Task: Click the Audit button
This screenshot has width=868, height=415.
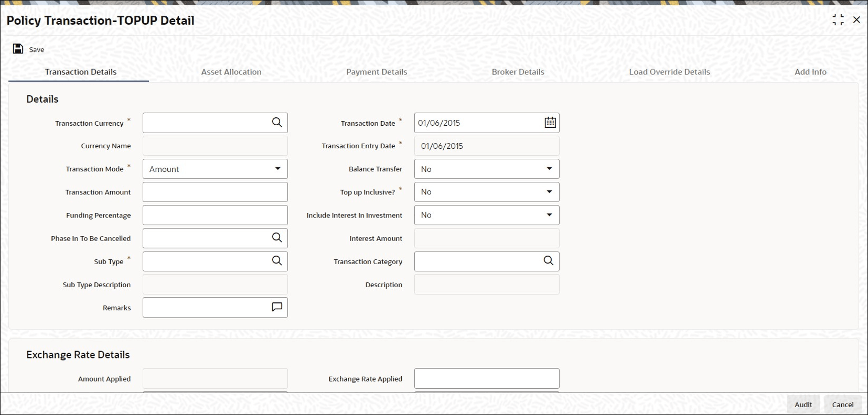Action: coord(803,405)
